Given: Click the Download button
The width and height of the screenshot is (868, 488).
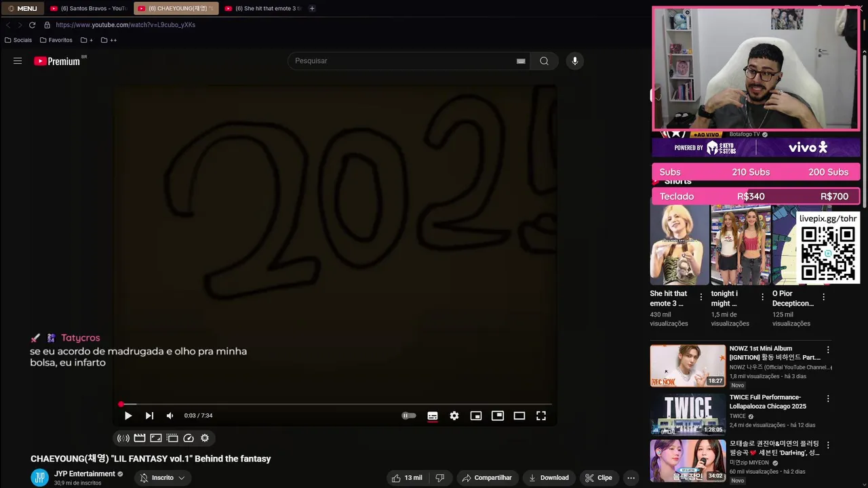Looking at the screenshot, I should (x=549, y=478).
